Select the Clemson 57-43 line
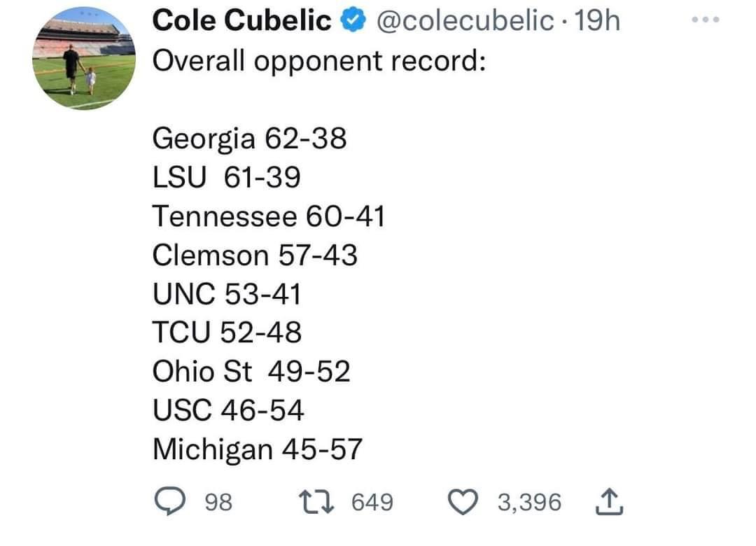The width and height of the screenshot is (756, 546). coord(255,255)
